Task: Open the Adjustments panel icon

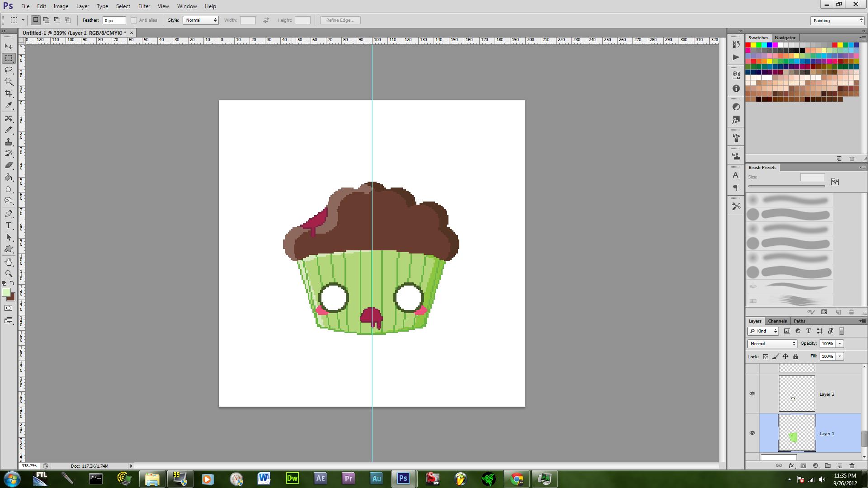Action: [736, 107]
